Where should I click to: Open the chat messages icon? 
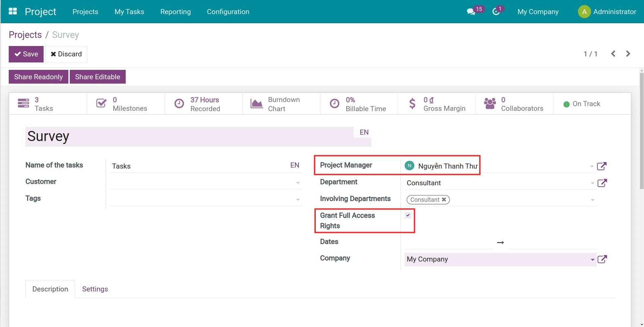[x=471, y=12]
